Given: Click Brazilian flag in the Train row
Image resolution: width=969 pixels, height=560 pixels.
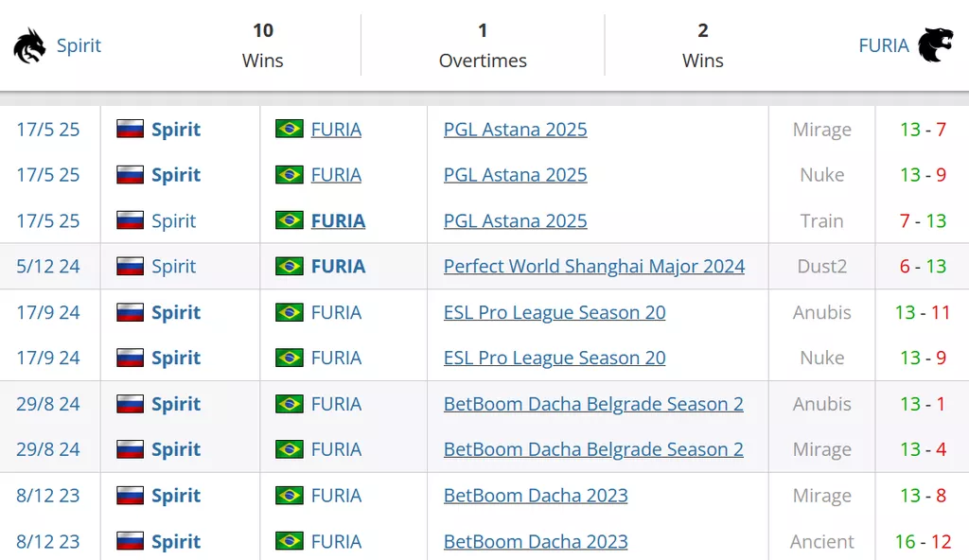Looking at the screenshot, I should 290,220.
